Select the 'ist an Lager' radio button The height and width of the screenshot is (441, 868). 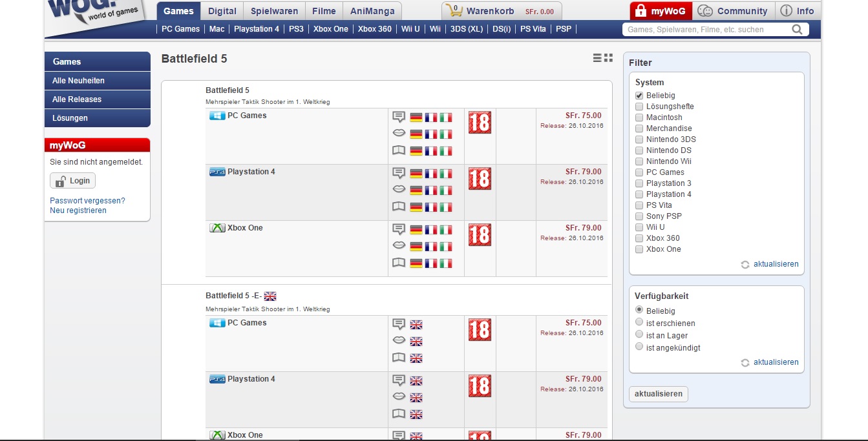pos(639,334)
